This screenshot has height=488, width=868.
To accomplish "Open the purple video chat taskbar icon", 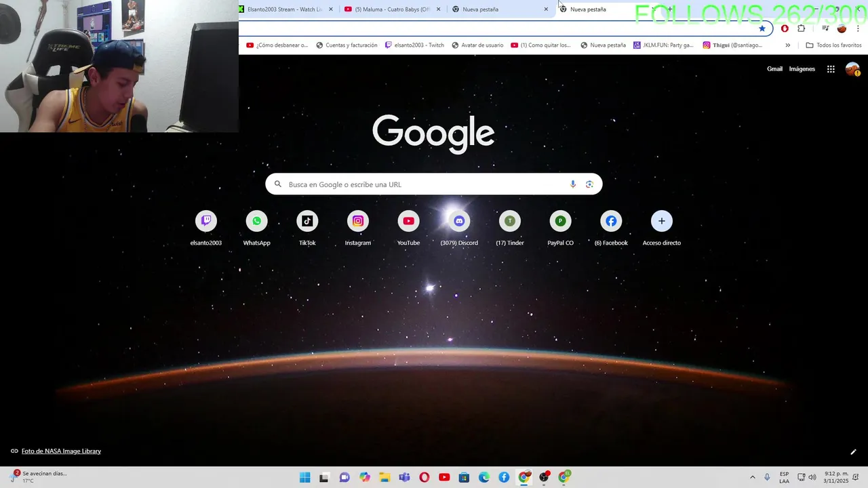I will click(344, 477).
